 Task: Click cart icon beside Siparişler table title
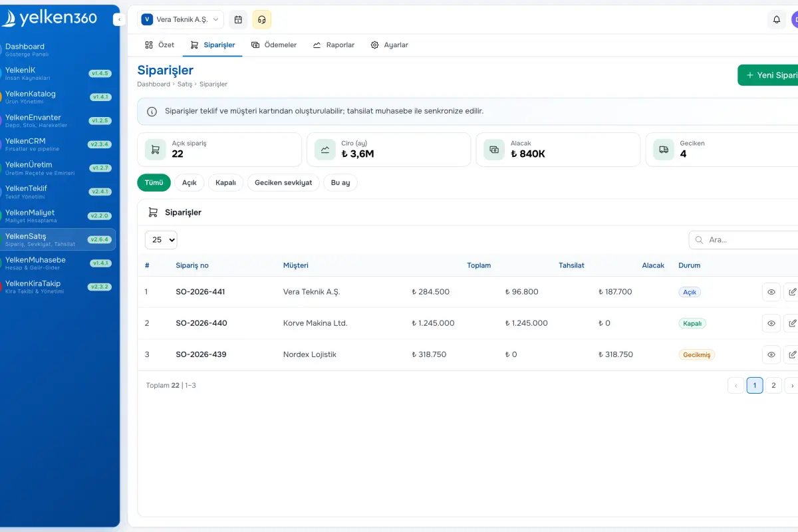(x=153, y=212)
